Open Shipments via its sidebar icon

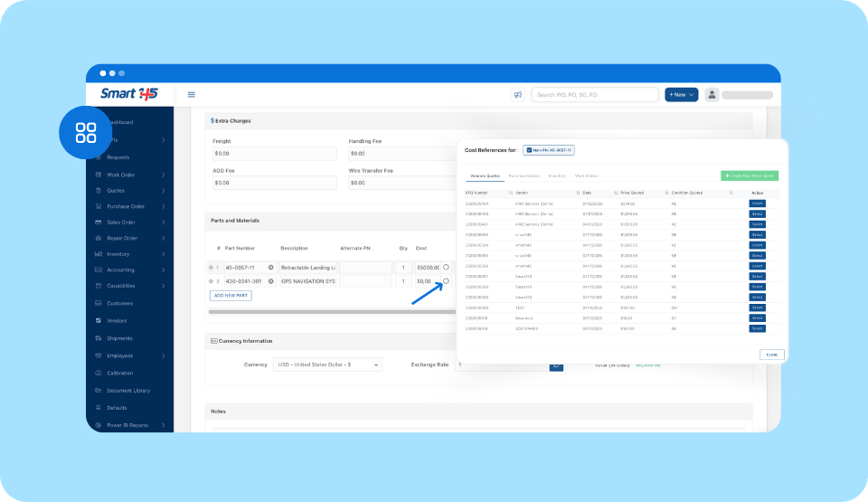99,338
